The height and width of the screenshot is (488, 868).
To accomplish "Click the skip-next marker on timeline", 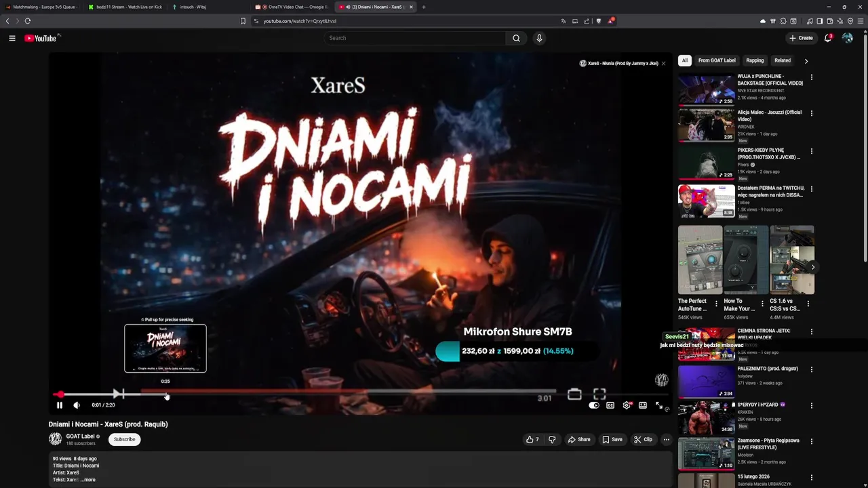I will [118, 393].
